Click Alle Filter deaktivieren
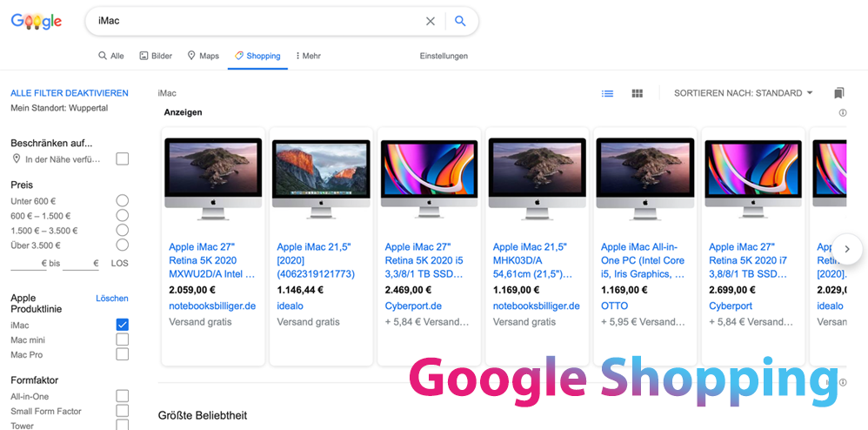Image resolution: width=868 pixels, height=430 pixels. pyautogui.click(x=70, y=93)
